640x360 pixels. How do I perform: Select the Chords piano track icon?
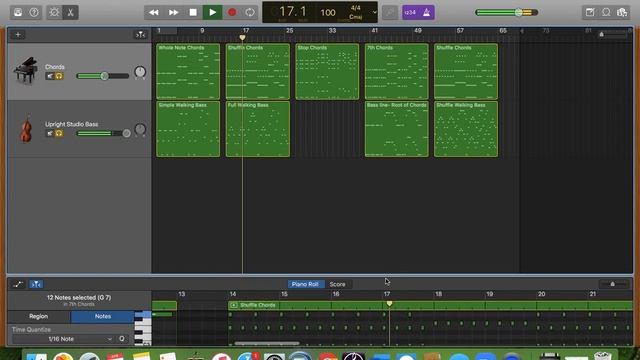click(x=25, y=71)
